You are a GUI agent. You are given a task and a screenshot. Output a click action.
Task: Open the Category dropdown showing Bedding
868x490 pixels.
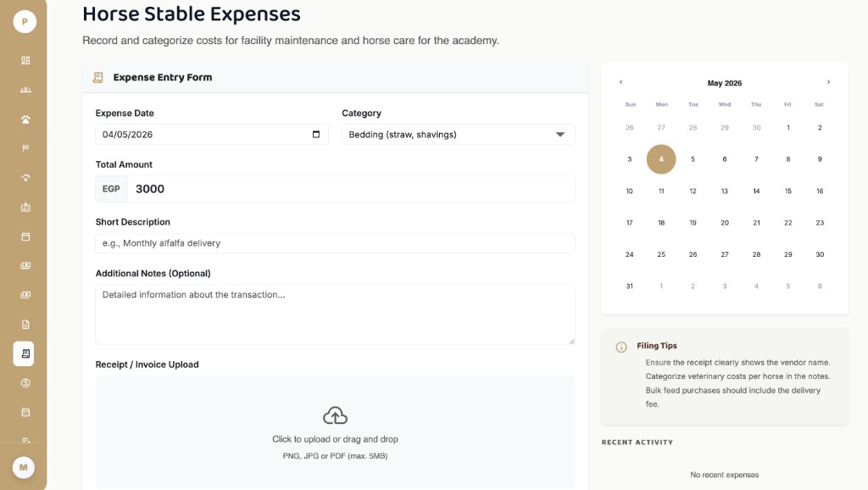pyautogui.click(x=459, y=135)
